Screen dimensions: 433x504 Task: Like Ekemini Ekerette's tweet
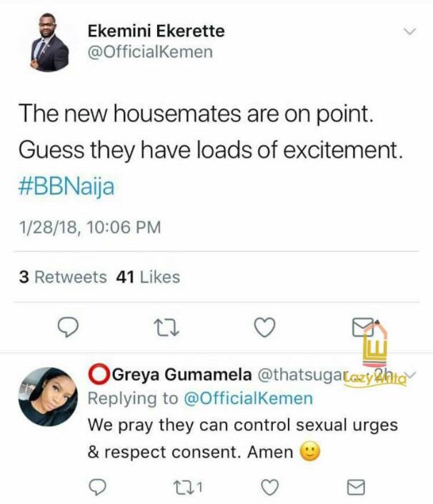(x=265, y=328)
